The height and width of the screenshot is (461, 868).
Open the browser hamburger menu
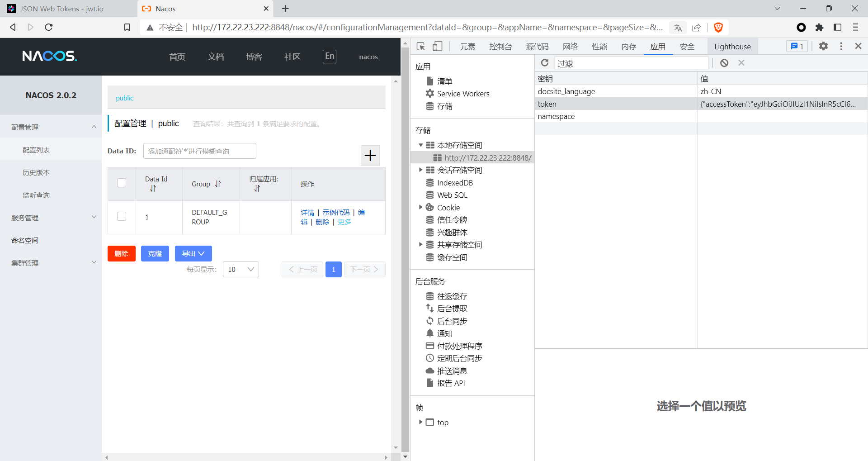pos(855,28)
